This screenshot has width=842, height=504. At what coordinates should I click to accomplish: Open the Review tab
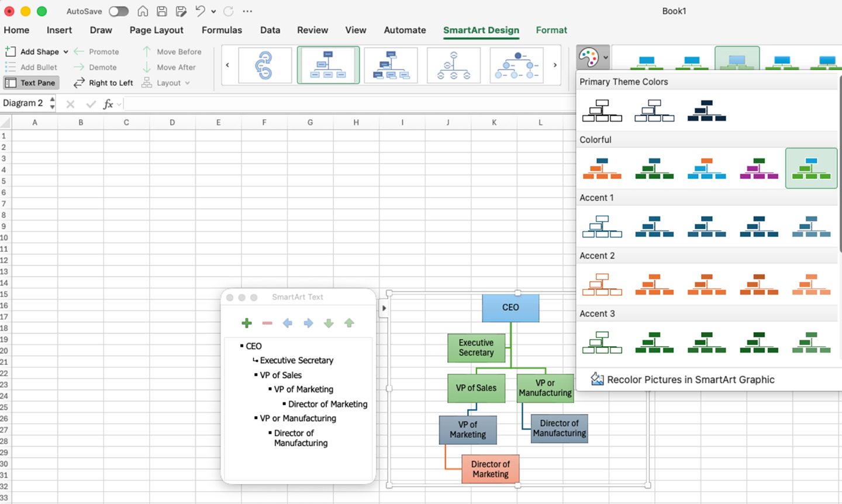[x=312, y=30]
